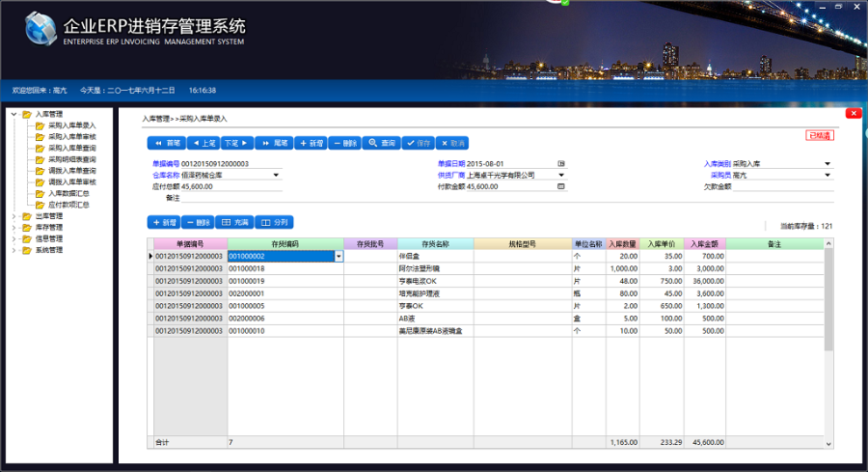Screen dimensions: 868x472
Task: Click the 保存 (save) button
Action: coord(419,143)
